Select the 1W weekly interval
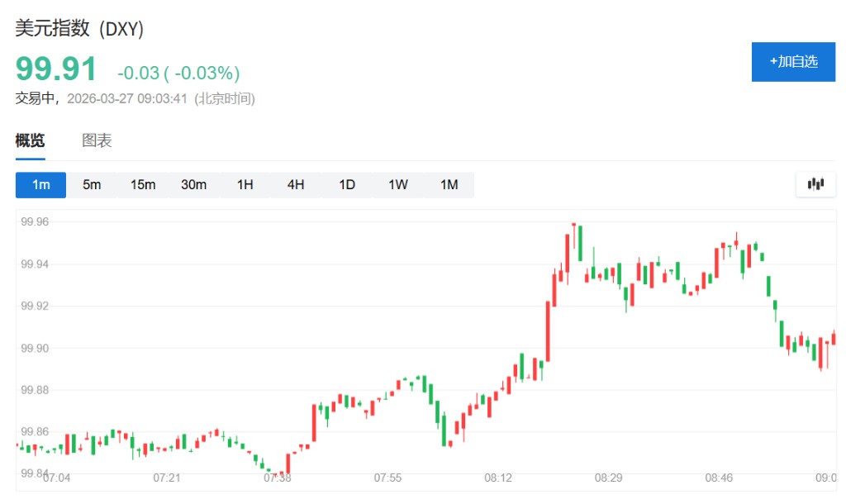Image resolution: width=846 pixels, height=504 pixels. click(x=398, y=184)
